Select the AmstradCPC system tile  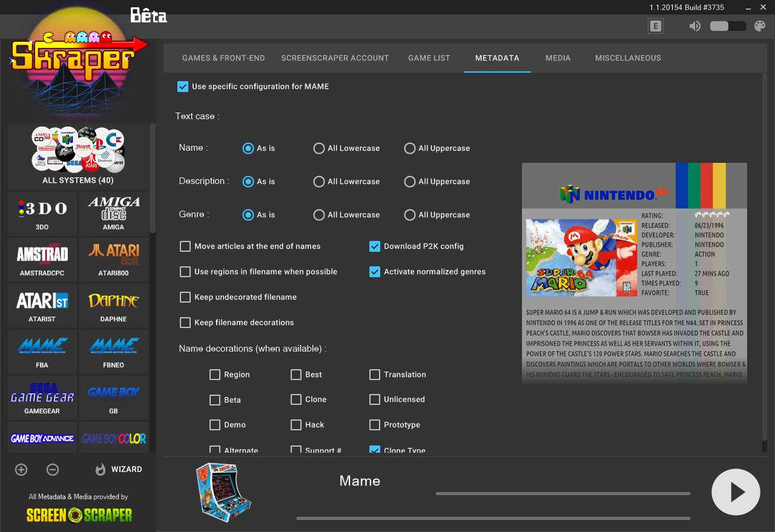42,260
